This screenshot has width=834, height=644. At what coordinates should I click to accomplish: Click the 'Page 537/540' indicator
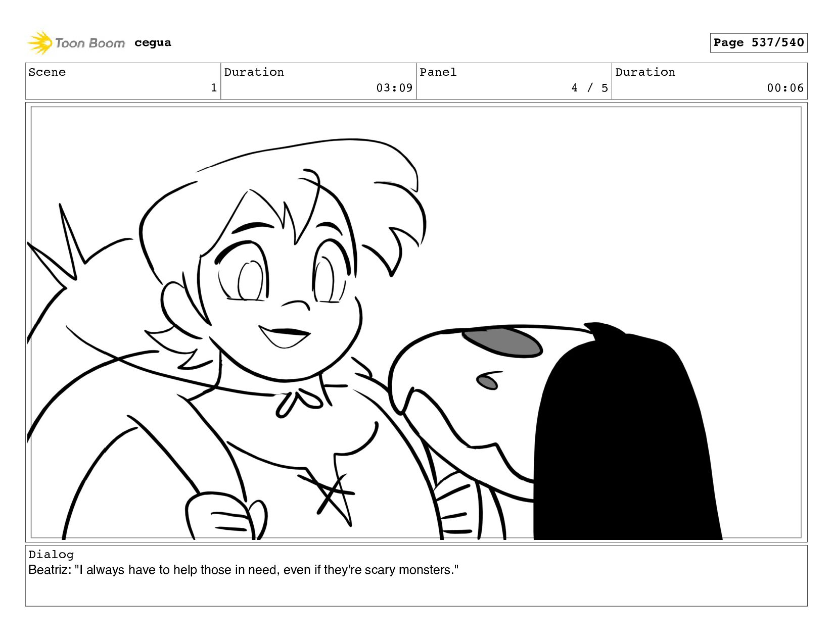tap(758, 43)
